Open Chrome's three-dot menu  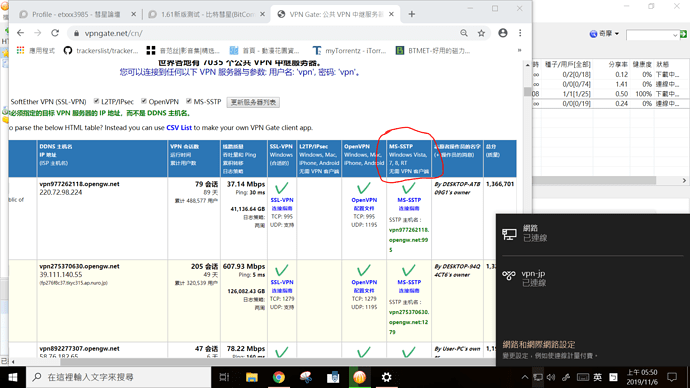520,33
